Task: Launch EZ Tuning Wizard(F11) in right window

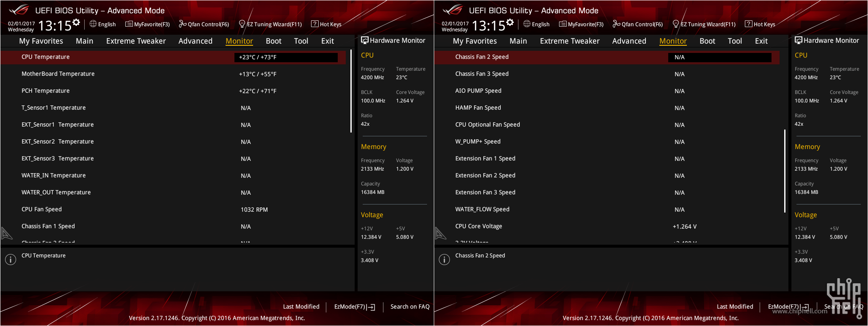Action: [704, 24]
